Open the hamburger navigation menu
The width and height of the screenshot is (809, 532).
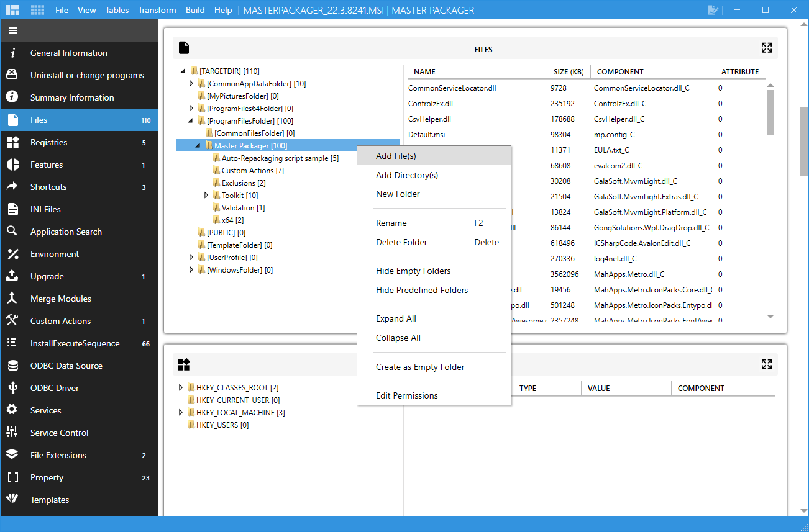click(12, 30)
